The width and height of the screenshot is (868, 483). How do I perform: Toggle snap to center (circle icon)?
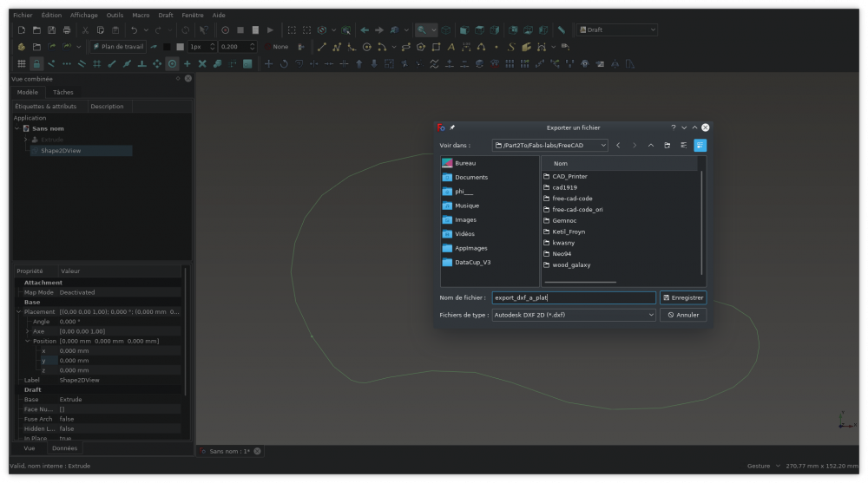tap(172, 64)
